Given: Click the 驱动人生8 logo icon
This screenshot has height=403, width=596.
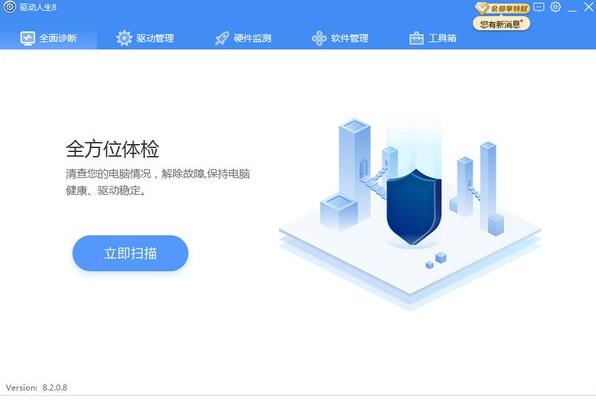Looking at the screenshot, I should coord(9,6).
